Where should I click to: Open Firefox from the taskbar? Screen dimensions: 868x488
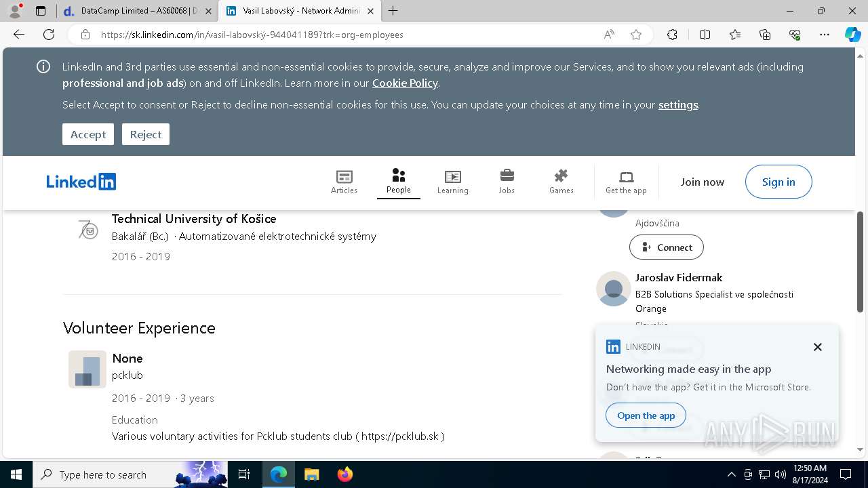tap(345, 474)
